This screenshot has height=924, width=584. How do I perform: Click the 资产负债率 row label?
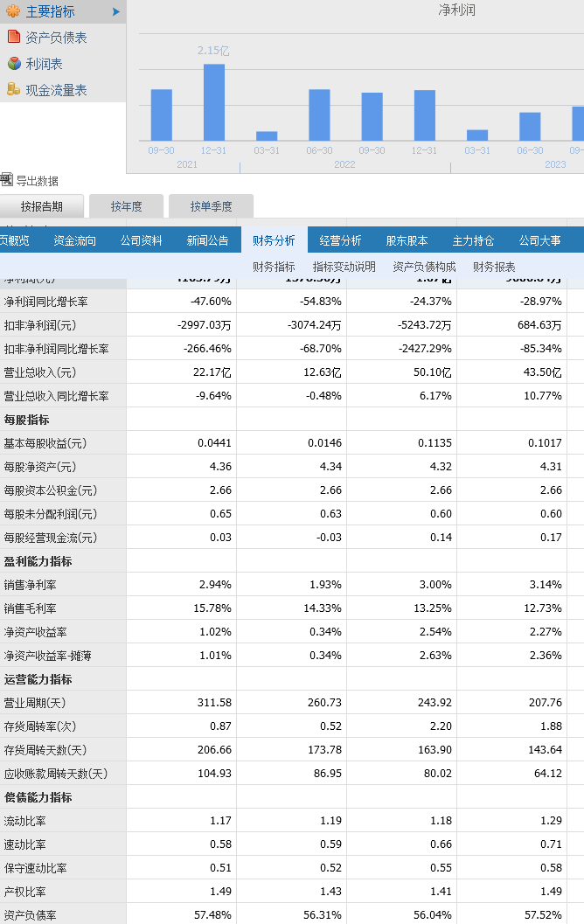click(30, 914)
